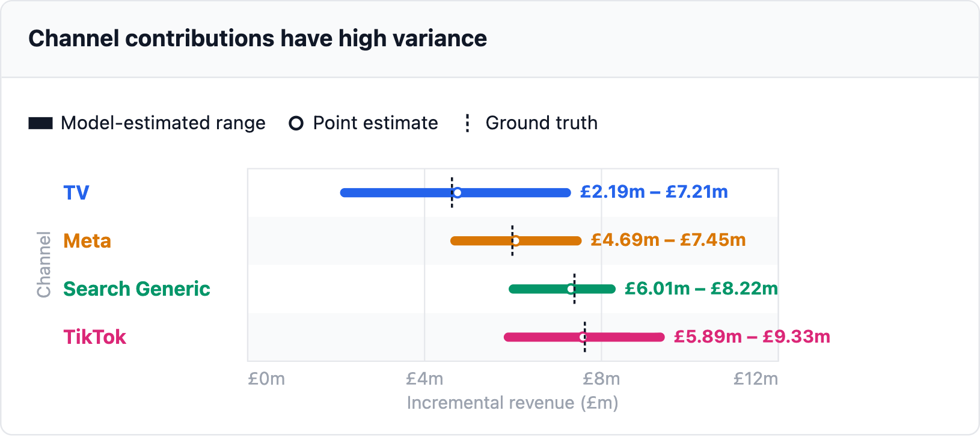Click the '£0m' axis tick label
980x437 pixels.
[x=266, y=379]
